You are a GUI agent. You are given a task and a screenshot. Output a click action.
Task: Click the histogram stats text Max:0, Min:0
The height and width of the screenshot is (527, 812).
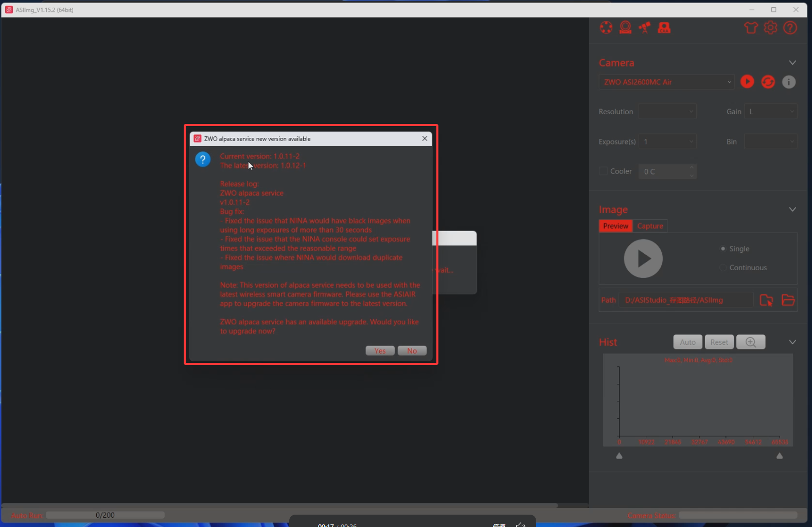pos(698,360)
